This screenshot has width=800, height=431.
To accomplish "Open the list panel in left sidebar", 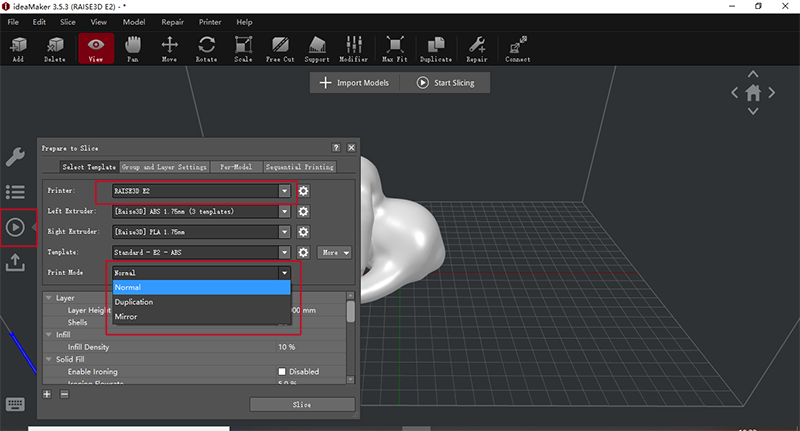I will (x=15, y=192).
